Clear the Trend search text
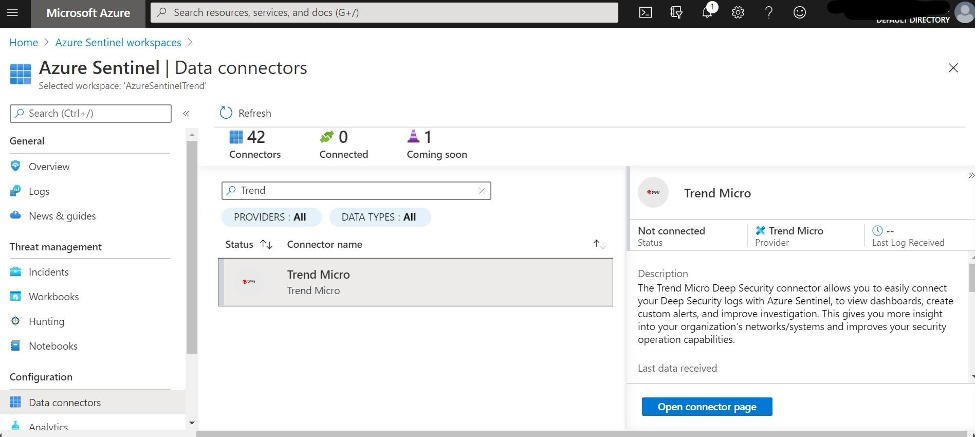Viewport: 977px width, 437px height. [482, 191]
